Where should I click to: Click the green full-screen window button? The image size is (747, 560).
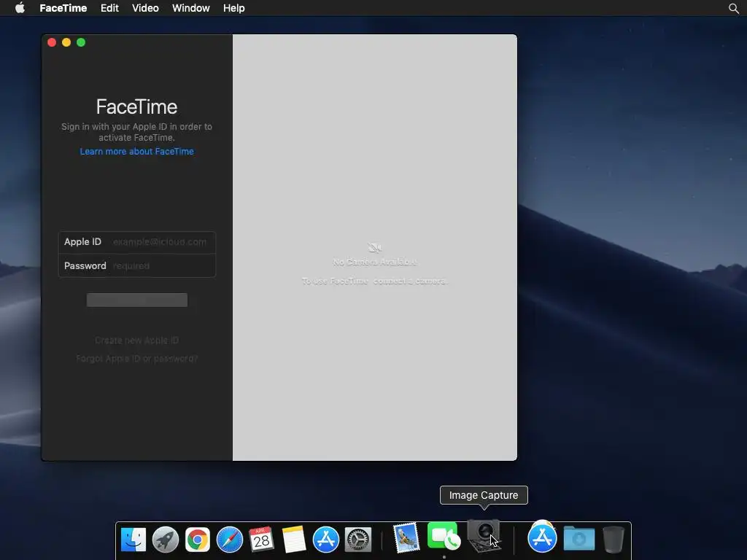click(81, 42)
